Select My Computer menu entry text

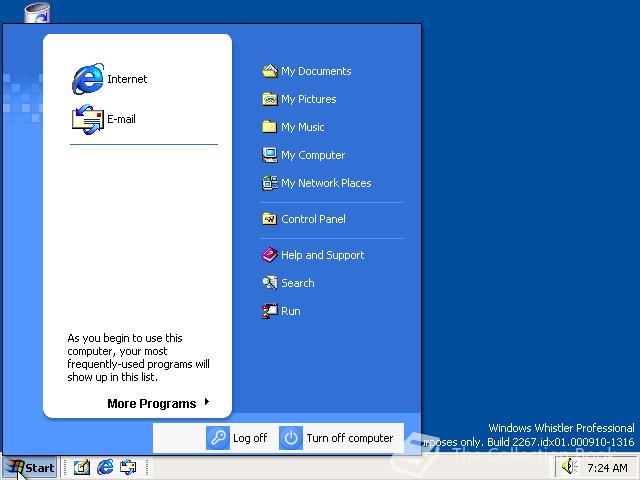pyautogui.click(x=313, y=156)
